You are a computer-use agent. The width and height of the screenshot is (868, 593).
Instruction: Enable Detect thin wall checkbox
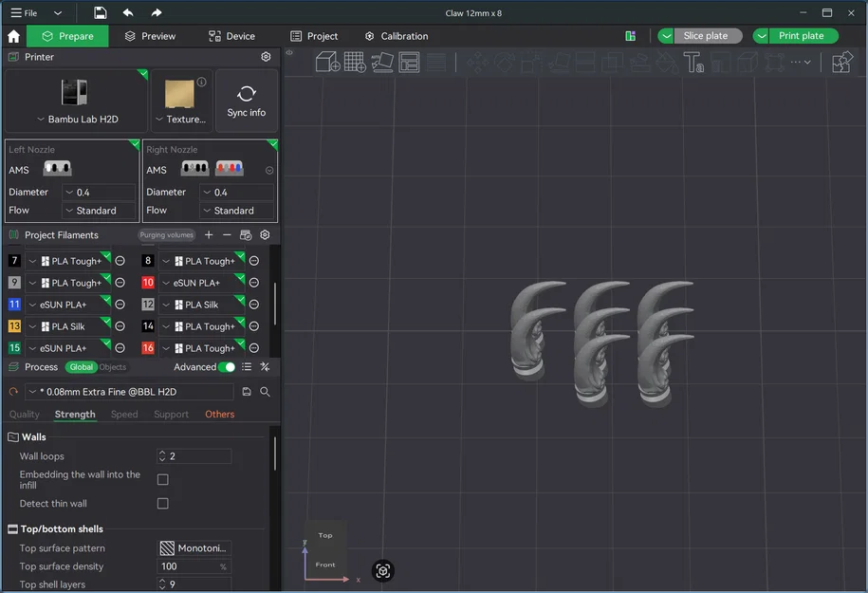point(163,503)
